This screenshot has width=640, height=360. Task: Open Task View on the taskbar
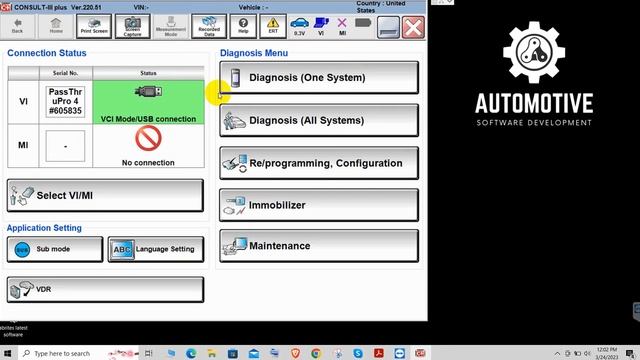coord(149,353)
